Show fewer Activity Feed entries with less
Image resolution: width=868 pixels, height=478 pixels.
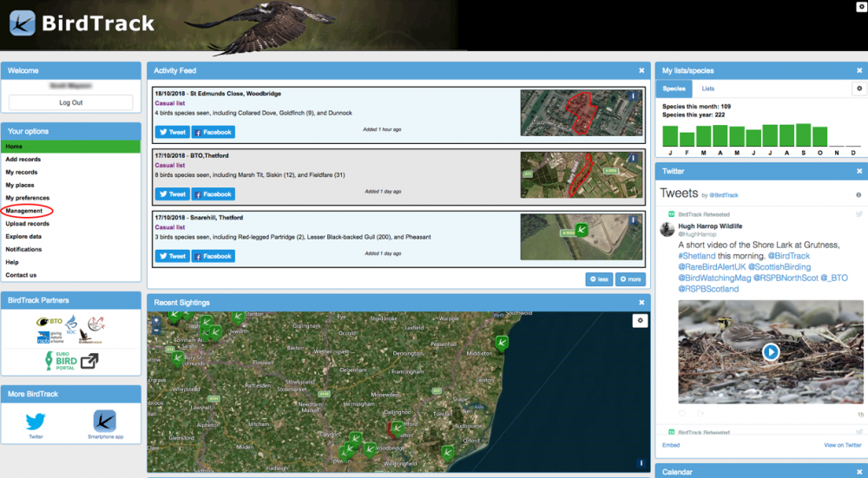[x=599, y=279]
